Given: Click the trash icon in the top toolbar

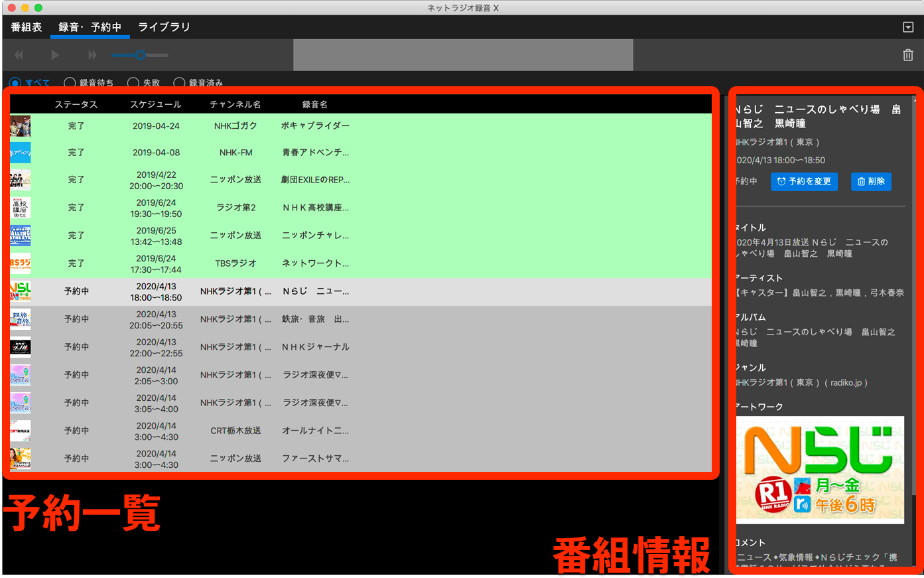Looking at the screenshot, I should pos(908,55).
